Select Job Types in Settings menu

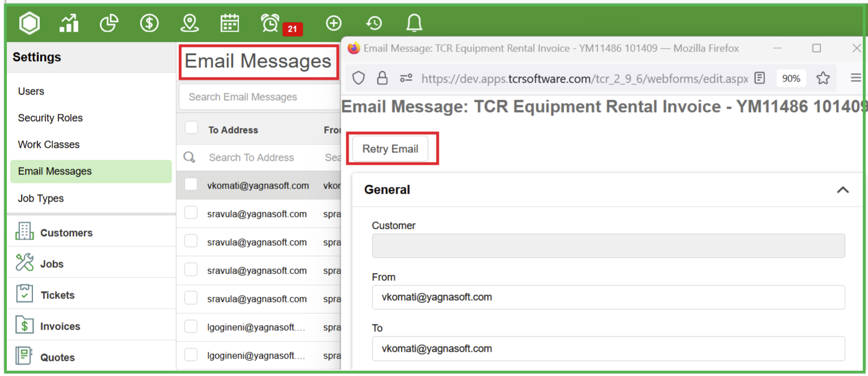[41, 198]
